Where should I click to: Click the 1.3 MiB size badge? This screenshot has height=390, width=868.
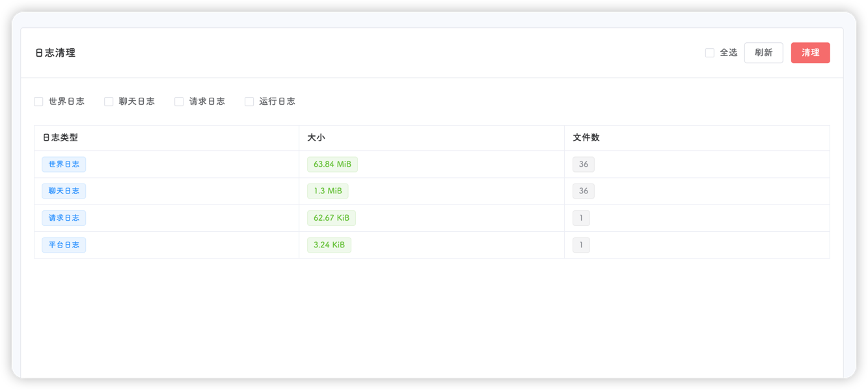coord(328,191)
